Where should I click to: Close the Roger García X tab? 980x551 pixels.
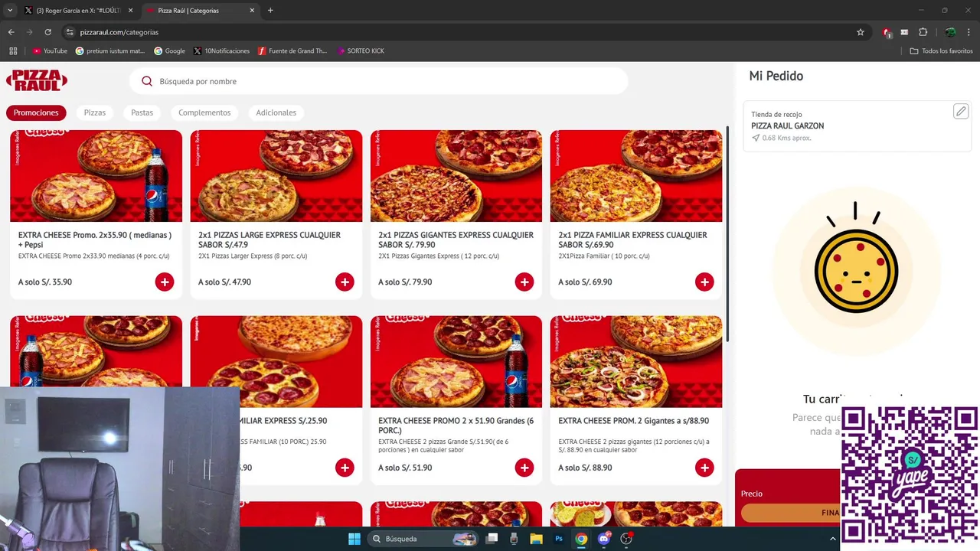(130, 11)
